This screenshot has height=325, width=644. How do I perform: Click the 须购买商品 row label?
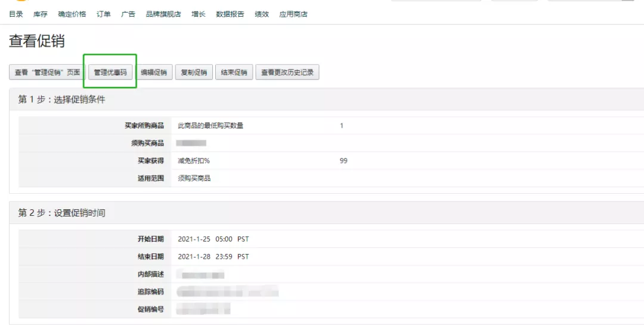(x=147, y=143)
